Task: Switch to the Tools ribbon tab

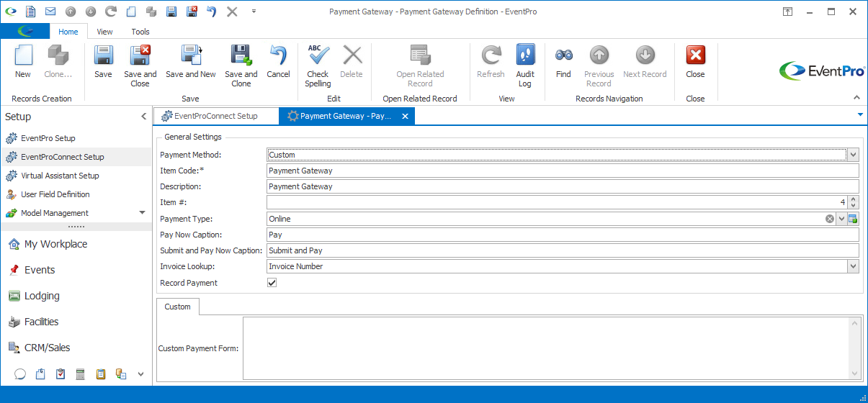Action: [140, 32]
